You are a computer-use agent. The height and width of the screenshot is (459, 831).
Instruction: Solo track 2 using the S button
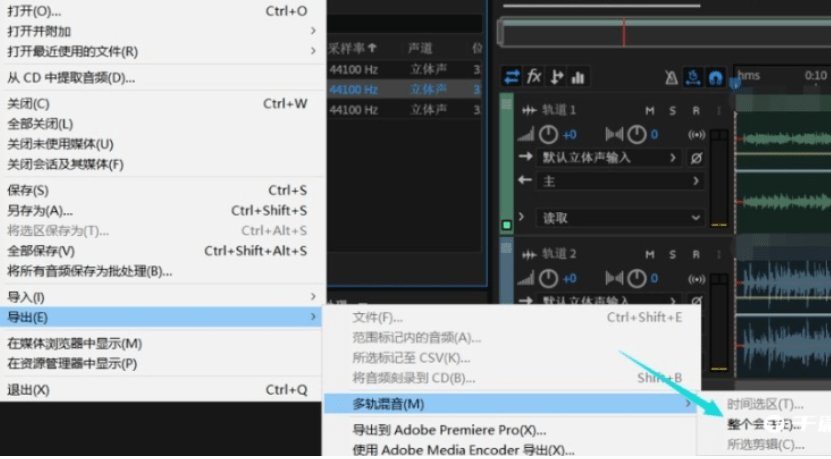coord(673,255)
